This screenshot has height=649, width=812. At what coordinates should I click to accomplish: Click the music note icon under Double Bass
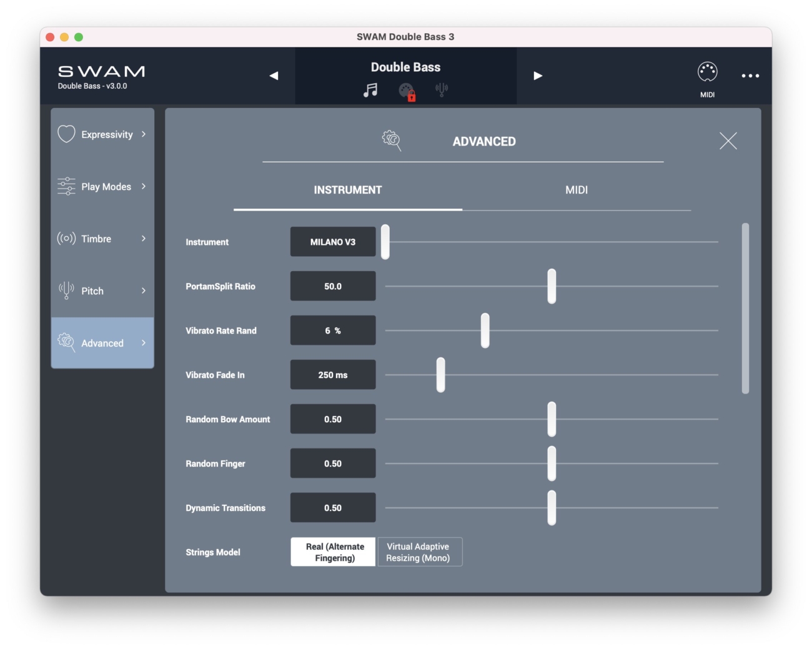pyautogui.click(x=370, y=91)
